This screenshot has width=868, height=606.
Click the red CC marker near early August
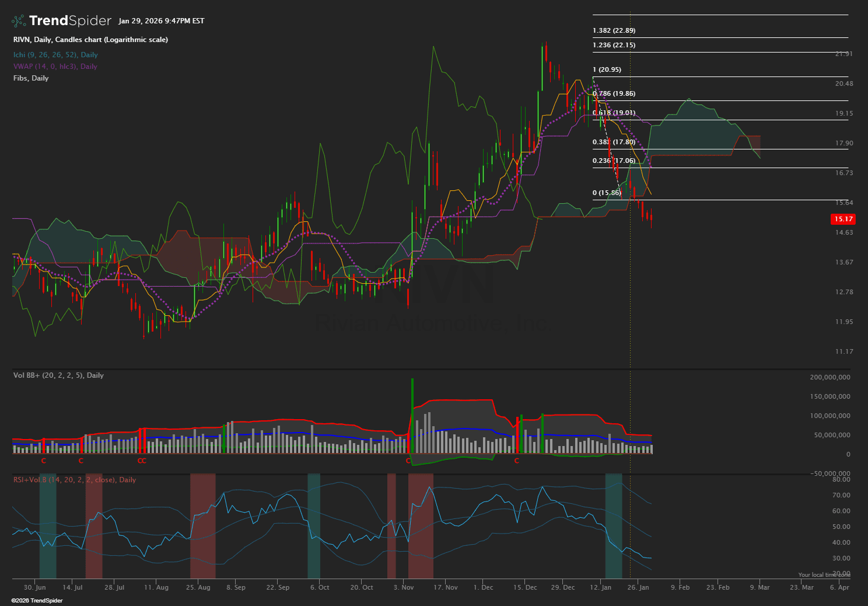[142, 461]
